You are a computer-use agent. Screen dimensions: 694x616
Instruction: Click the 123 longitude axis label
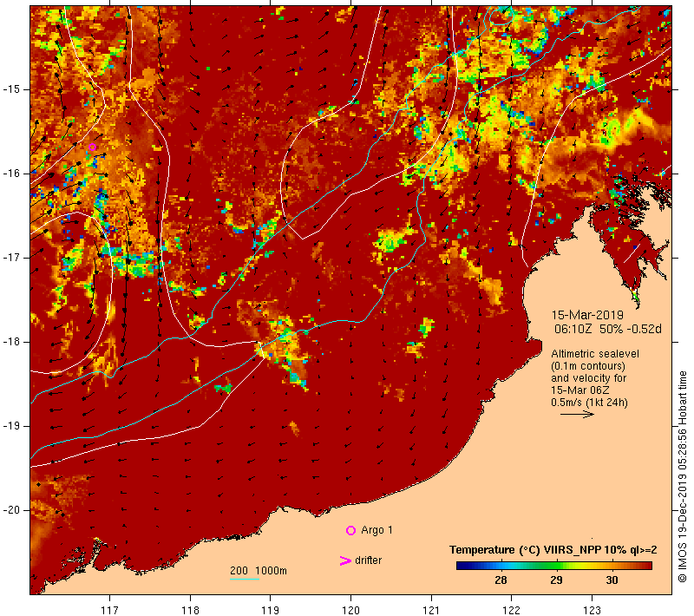click(x=593, y=610)
